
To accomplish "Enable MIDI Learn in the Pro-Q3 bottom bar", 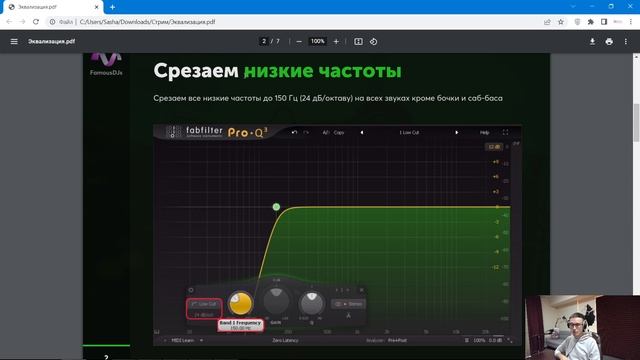I will click(x=182, y=340).
